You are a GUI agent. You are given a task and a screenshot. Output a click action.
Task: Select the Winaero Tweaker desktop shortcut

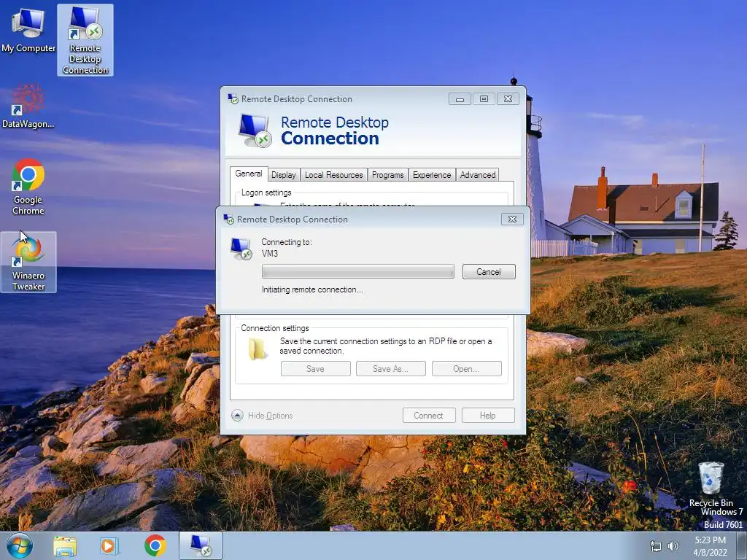tap(28, 262)
